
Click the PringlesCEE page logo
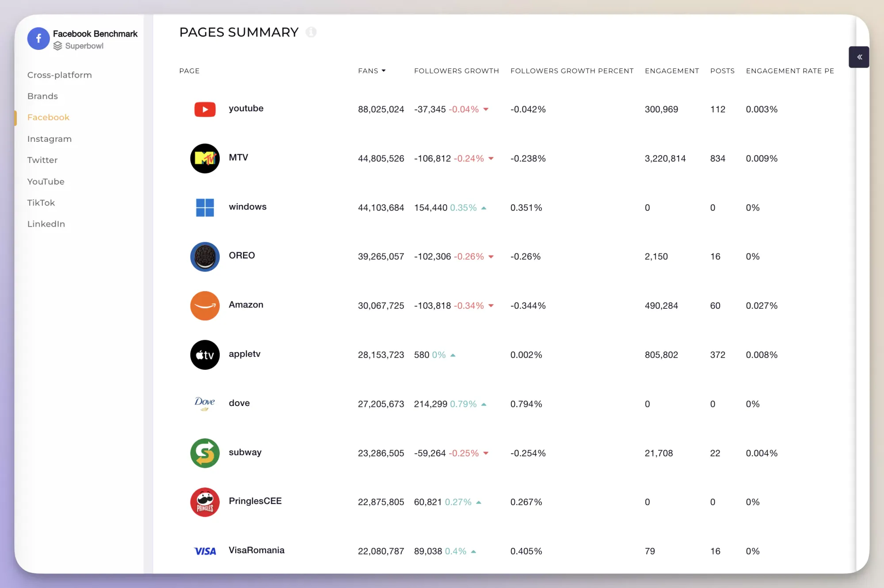(205, 502)
